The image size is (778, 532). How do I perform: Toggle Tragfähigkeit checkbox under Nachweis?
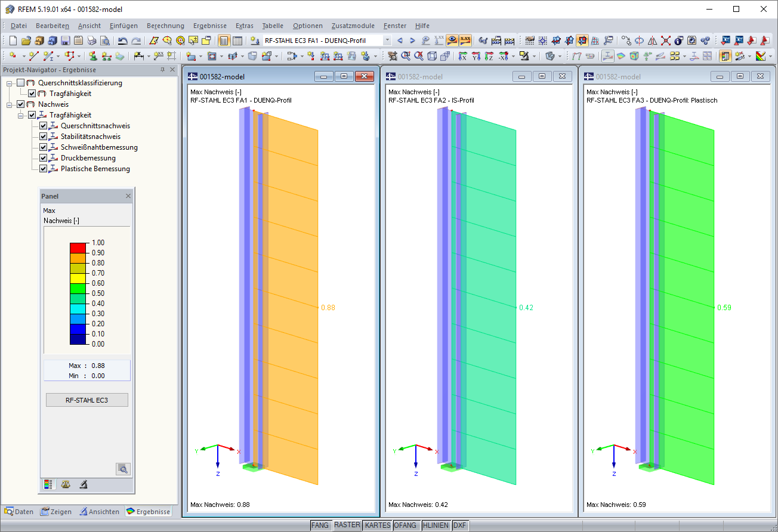tap(32, 115)
